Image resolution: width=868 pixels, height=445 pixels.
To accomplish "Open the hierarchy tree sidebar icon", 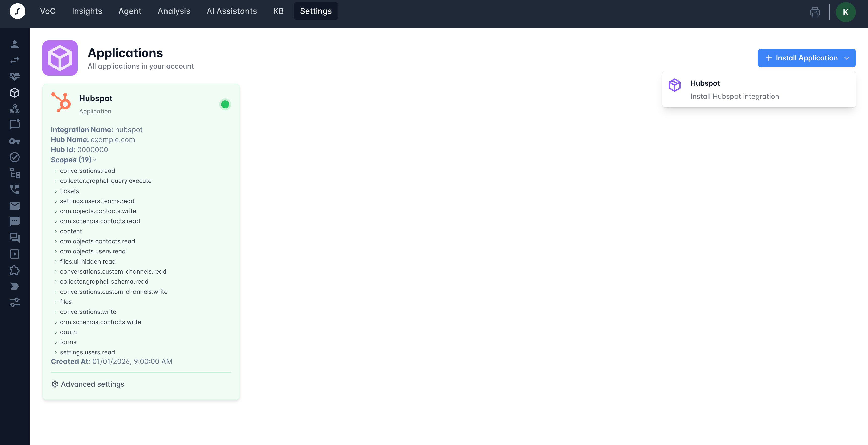I will (x=15, y=173).
